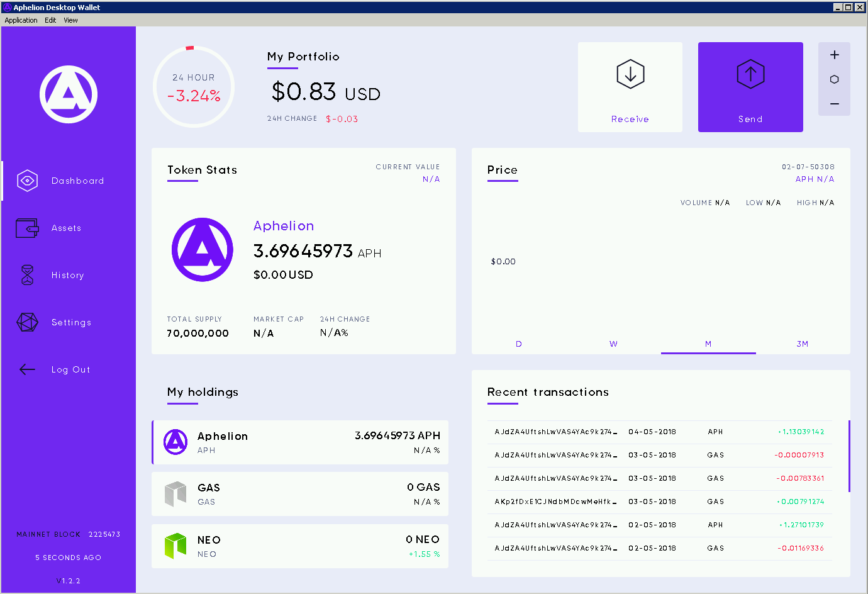Switch price chart to Weekly view
This screenshot has height=594, width=868.
click(x=613, y=344)
